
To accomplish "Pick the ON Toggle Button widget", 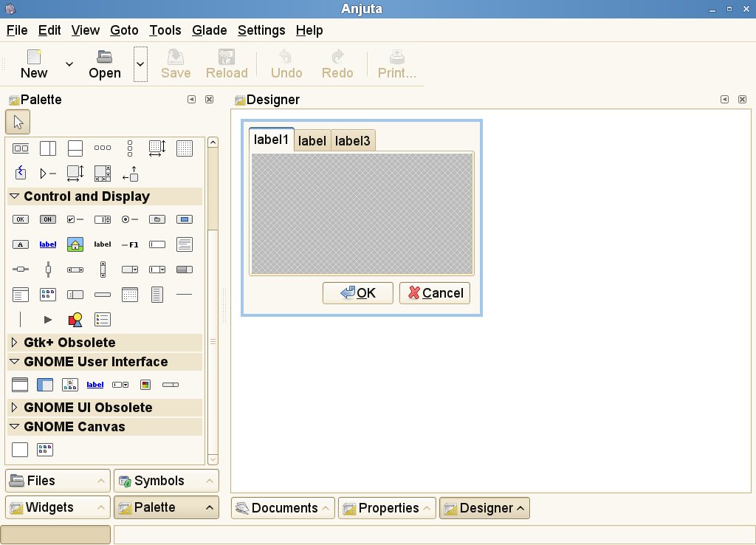I will (x=48, y=219).
